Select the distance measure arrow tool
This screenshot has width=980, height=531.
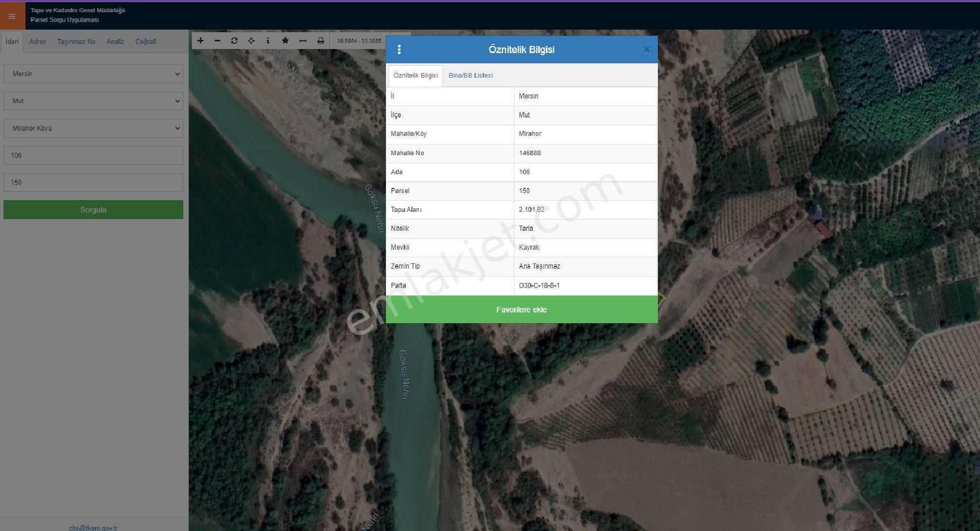(x=303, y=41)
